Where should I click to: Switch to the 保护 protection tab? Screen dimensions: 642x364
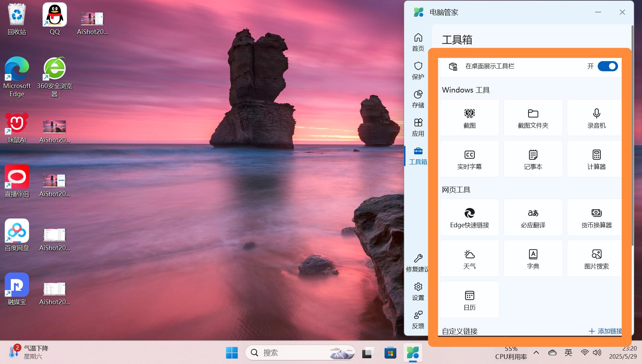418,70
